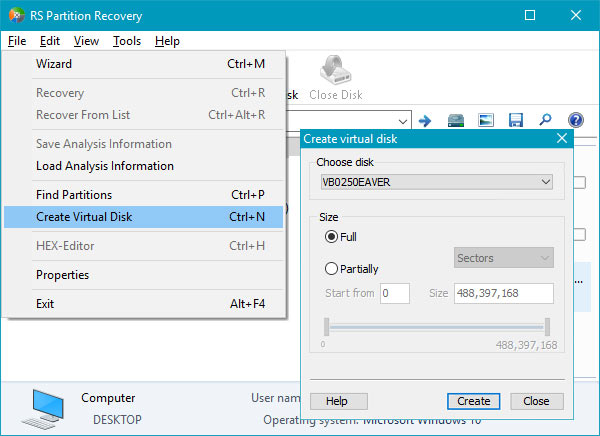The height and width of the screenshot is (436, 600).
Task: Choose Load Analysis Information menu entry
Action: click(x=143, y=166)
